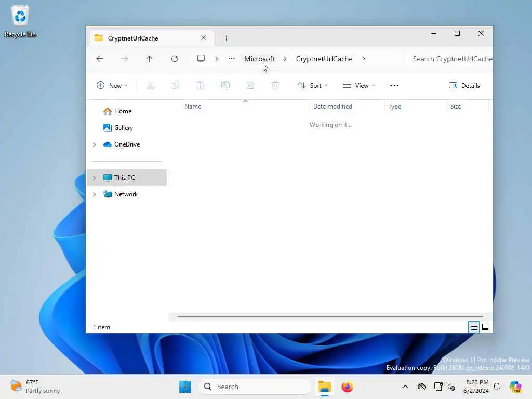Click CryptnetUrlCache breadcrumb segment

[324, 59]
